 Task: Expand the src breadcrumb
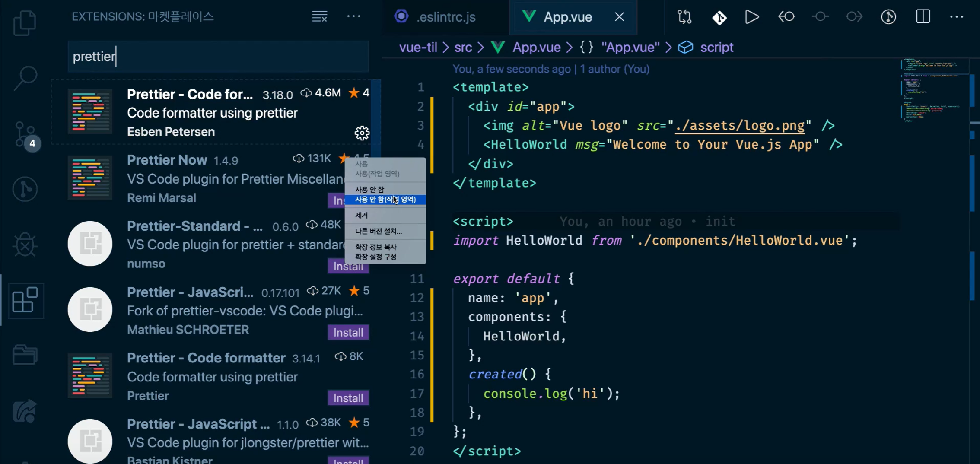[x=463, y=47]
